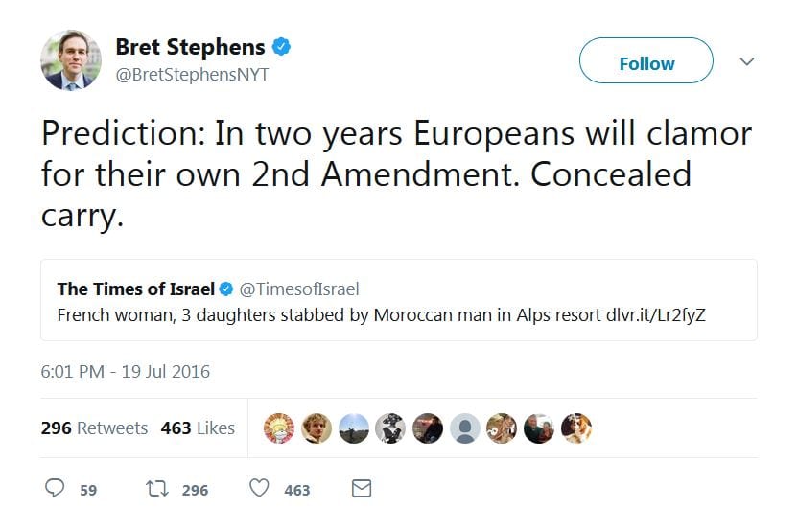Image resolution: width=798 pixels, height=532 pixels.
Task: Click the Bret Stephens display name
Action: coord(189,46)
